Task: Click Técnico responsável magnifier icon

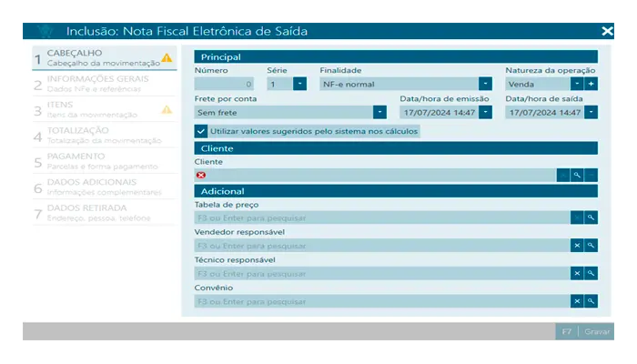Action: point(591,273)
